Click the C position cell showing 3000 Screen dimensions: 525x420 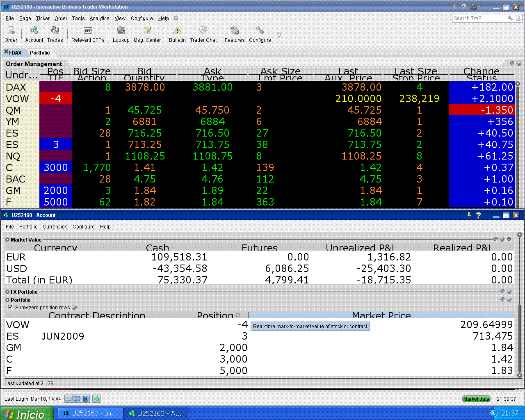coord(56,167)
